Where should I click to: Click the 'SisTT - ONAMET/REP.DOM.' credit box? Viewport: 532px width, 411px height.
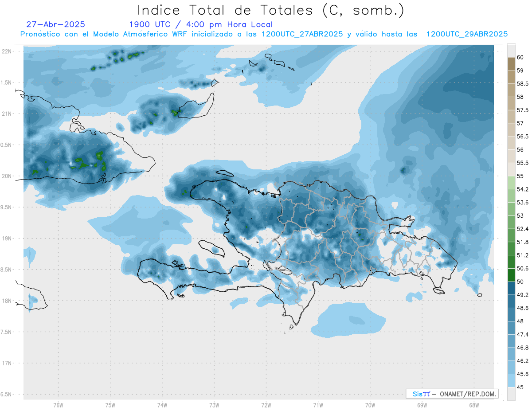452,394
